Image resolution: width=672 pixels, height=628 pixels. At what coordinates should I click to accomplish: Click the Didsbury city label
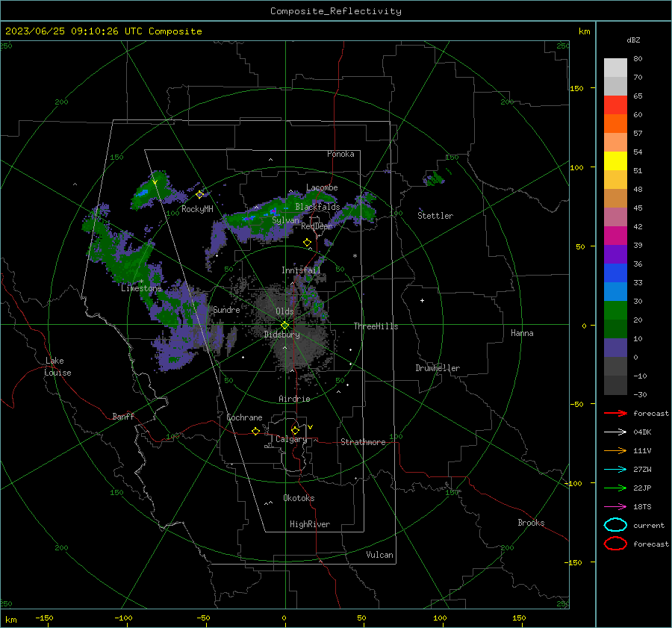[x=282, y=335]
